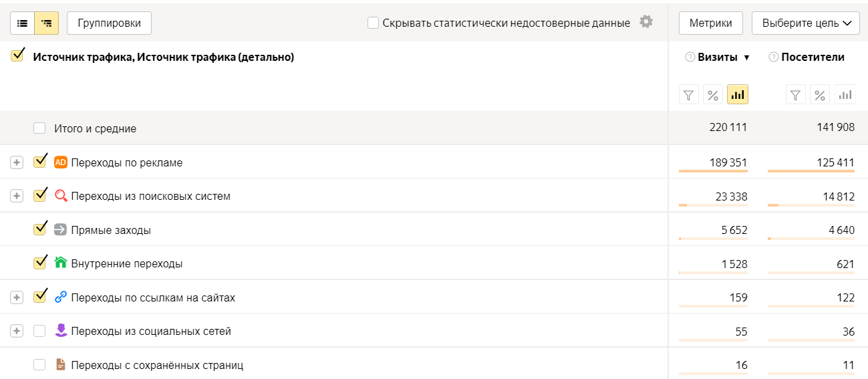Uncheck Прямые заходы row checkbox
This screenshot has width=868, height=379.
[39, 229]
